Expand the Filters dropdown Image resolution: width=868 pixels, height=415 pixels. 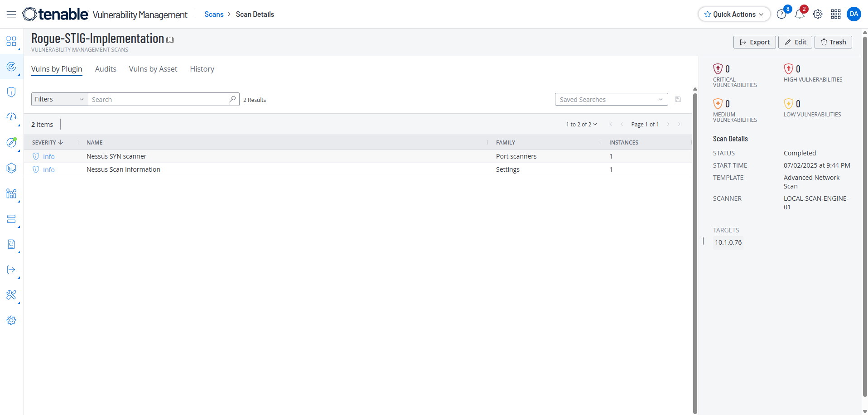tap(59, 99)
